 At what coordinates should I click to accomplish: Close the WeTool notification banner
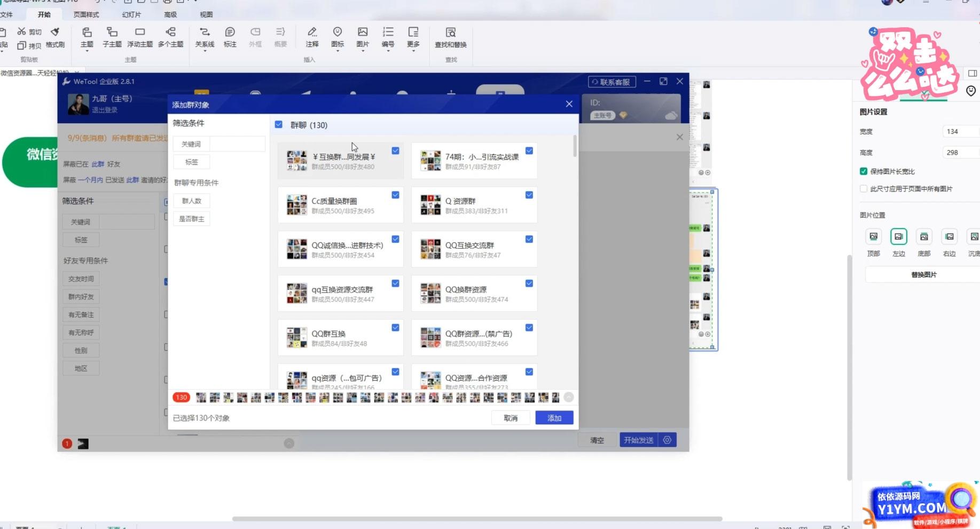(679, 137)
